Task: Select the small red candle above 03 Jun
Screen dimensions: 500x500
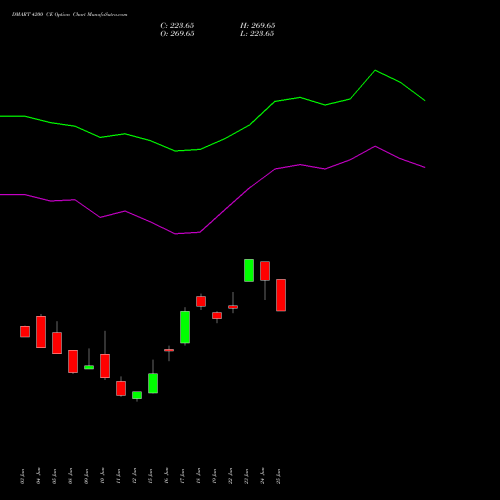Action: click(25, 332)
